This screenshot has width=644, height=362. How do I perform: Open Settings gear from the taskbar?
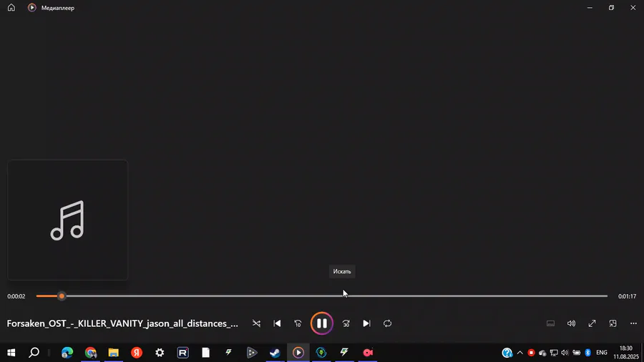click(x=160, y=353)
